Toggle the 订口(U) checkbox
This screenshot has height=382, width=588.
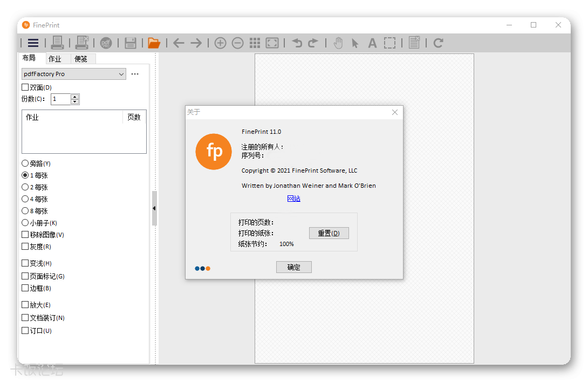coord(25,330)
